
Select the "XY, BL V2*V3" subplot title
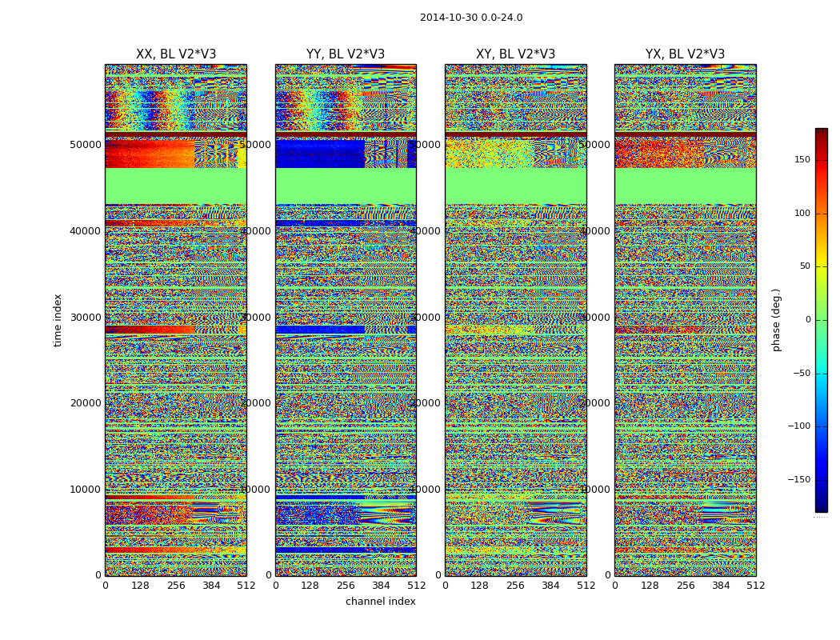(515, 54)
